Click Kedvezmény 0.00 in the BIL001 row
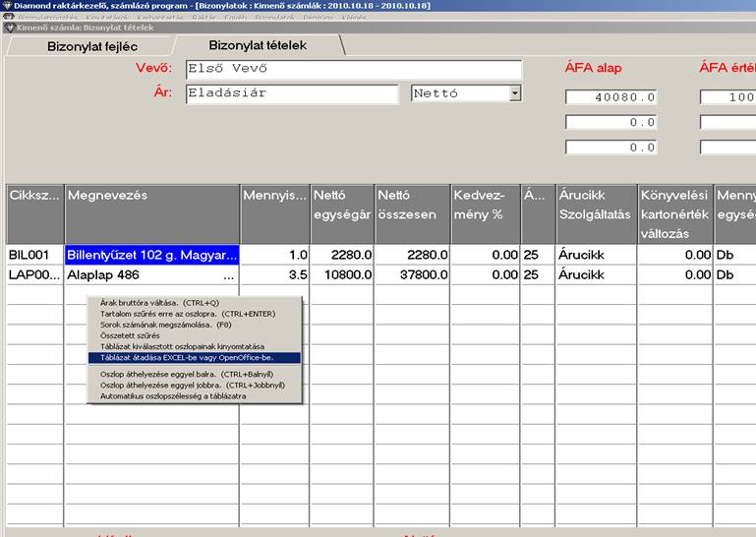Image resolution: width=756 pixels, height=537 pixels. (x=486, y=255)
